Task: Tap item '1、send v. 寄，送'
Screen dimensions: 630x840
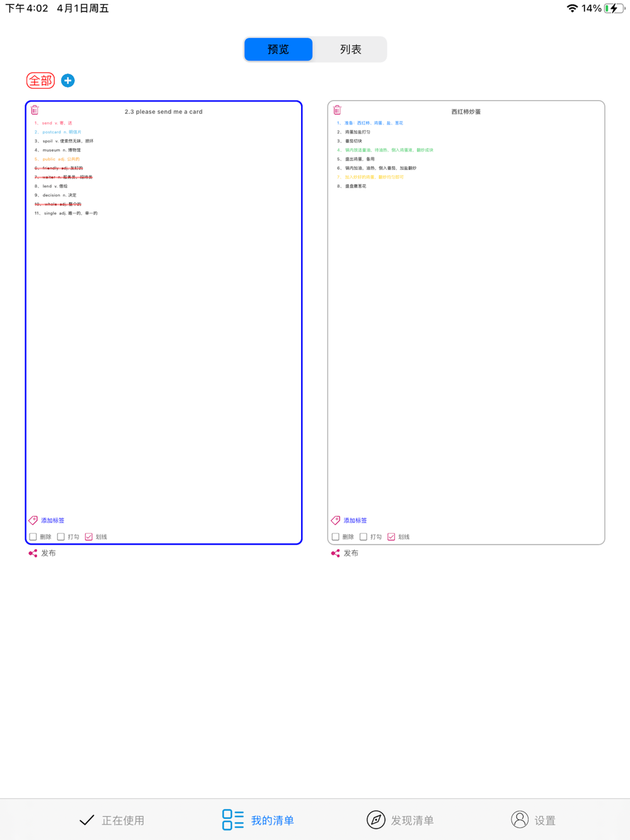Action: (x=54, y=123)
